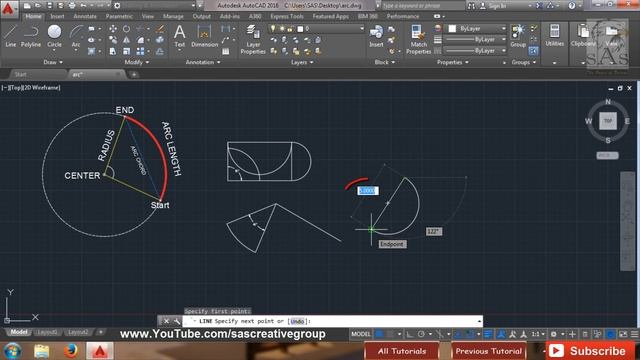
Task: Toggle the grid display in status bar
Action: pyautogui.click(x=380, y=334)
